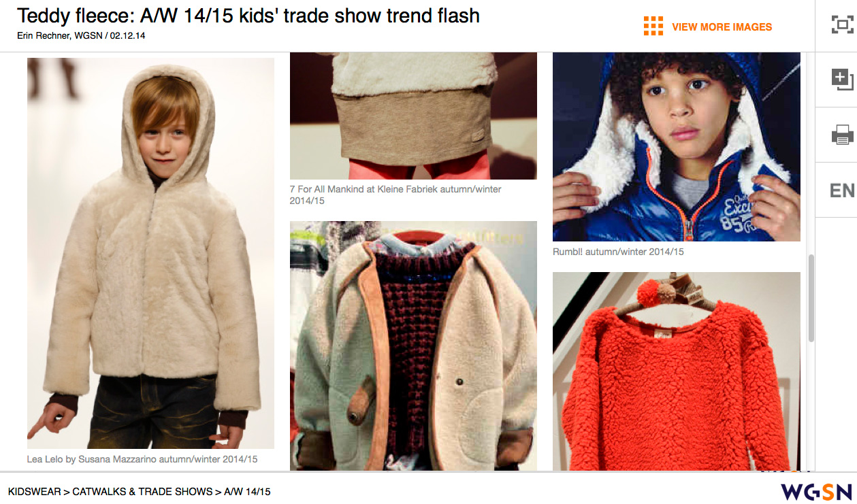The image size is (857, 504).
Task: Open the mint fleece cardigan image
Action: pyautogui.click(x=413, y=346)
